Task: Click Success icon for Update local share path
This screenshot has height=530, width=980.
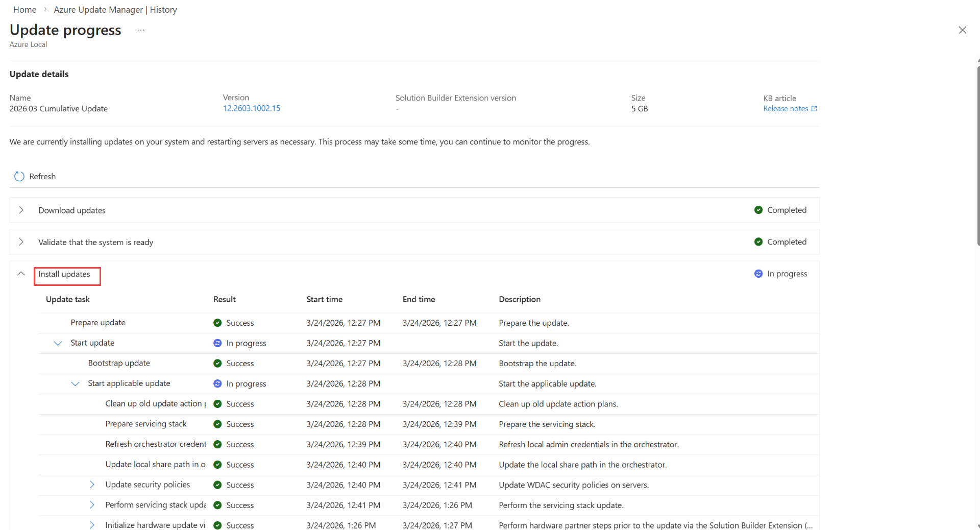Action: point(217,465)
